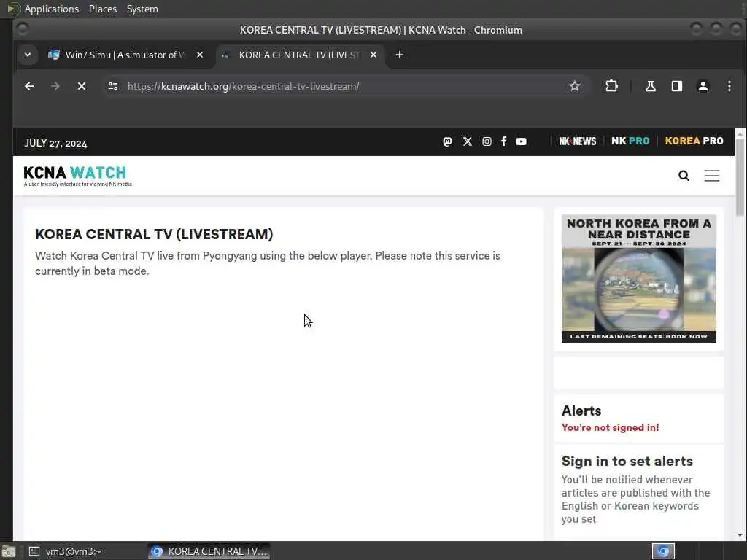Select the KOREA CENTRAL TV tab
The width and height of the screenshot is (747, 560).
(300, 55)
